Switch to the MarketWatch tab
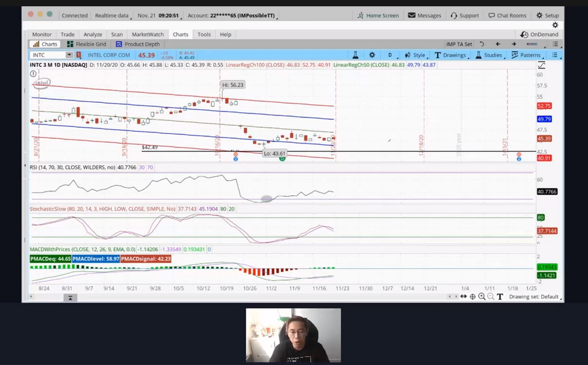Viewport: 588px width, 365px height. pyautogui.click(x=148, y=34)
